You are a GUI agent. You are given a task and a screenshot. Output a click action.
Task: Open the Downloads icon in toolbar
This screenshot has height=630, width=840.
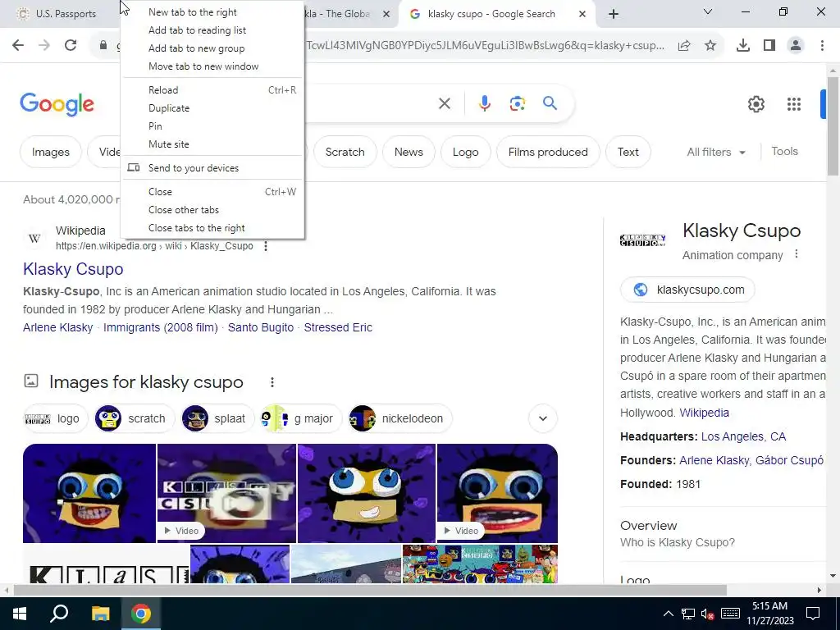pyautogui.click(x=743, y=46)
